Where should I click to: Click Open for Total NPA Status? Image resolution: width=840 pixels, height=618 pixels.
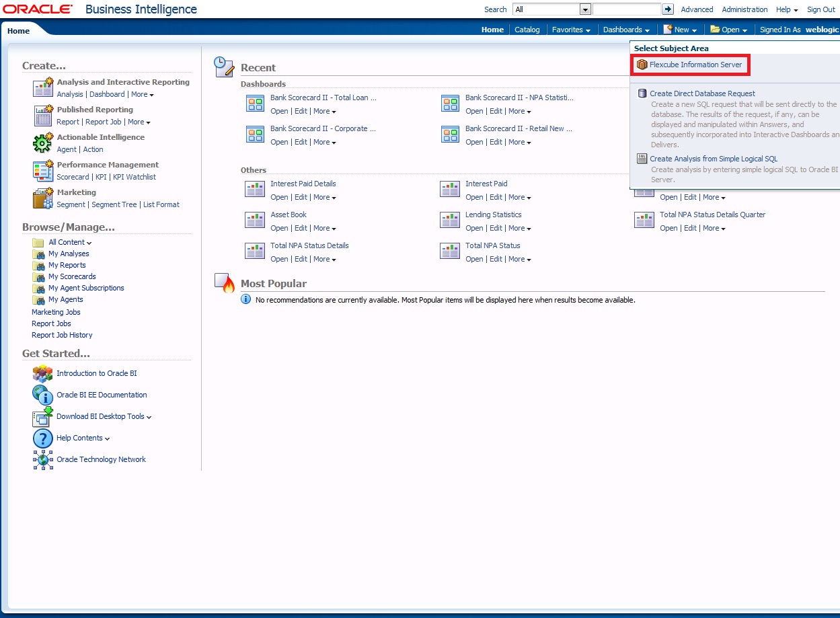pos(474,259)
